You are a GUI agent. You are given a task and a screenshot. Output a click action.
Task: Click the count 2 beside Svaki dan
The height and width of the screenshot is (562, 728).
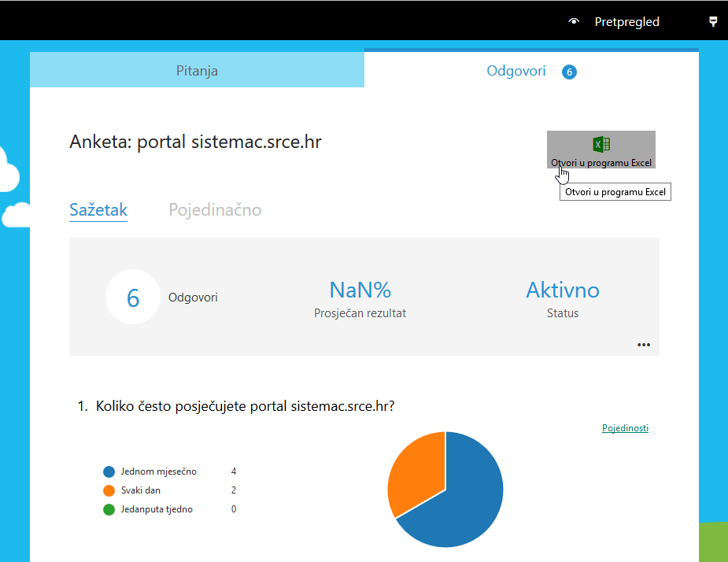pos(234,490)
